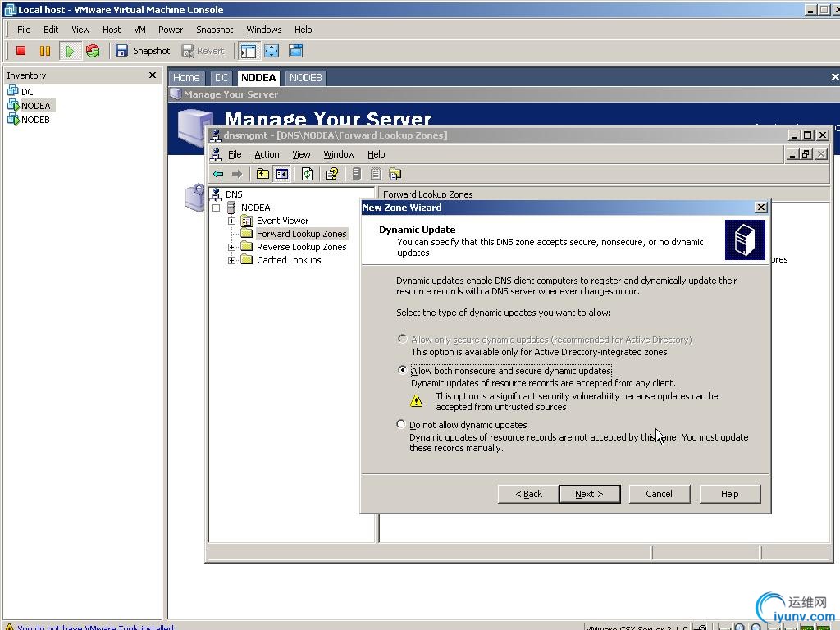Click the dnsmgmt Forward arrow icon

(237, 174)
